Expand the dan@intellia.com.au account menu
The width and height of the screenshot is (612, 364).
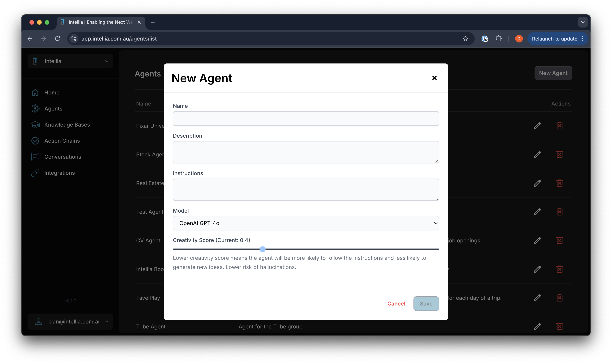point(70,321)
